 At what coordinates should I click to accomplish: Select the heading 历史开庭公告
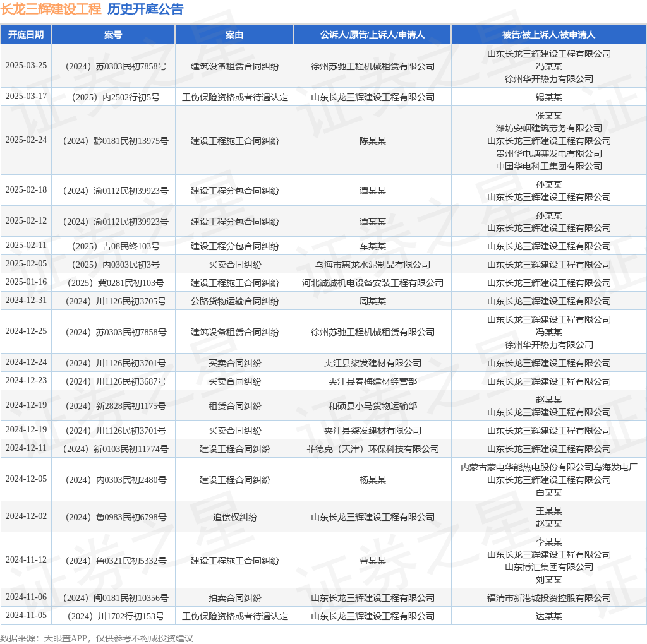coord(145,9)
